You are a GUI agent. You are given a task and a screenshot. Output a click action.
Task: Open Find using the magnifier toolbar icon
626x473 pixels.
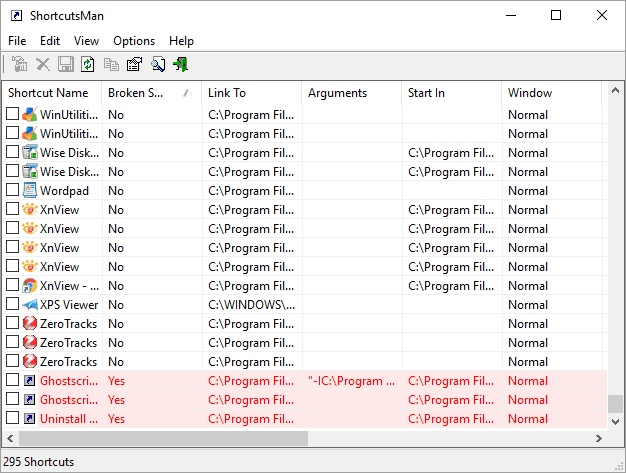point(158,64)
